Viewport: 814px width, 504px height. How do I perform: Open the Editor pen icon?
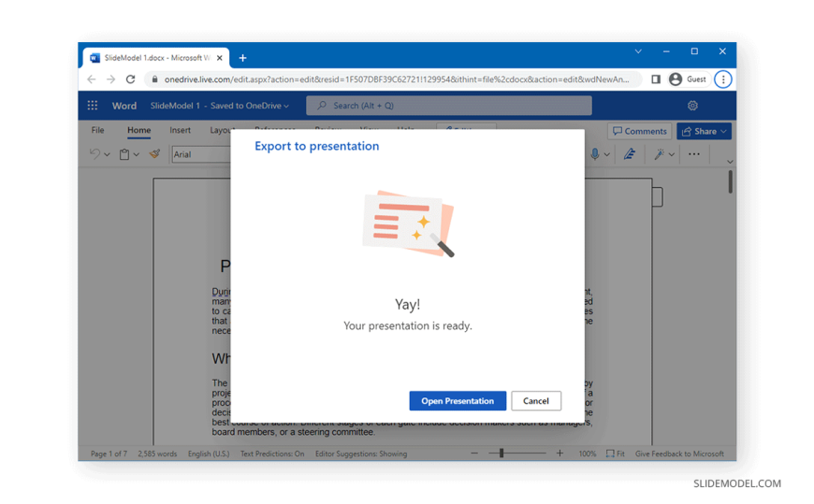(629, 154)
